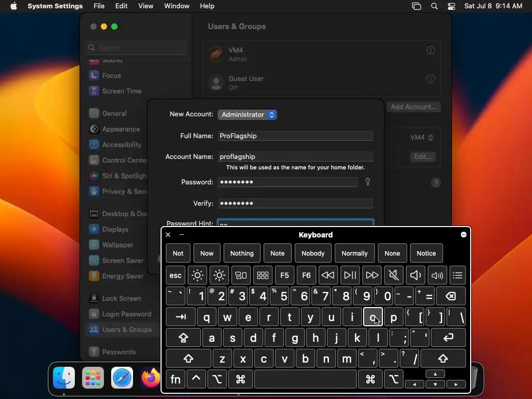Click the play/pause media key
532x399 pixels.
pyautogui.click(x=350, y=275)
